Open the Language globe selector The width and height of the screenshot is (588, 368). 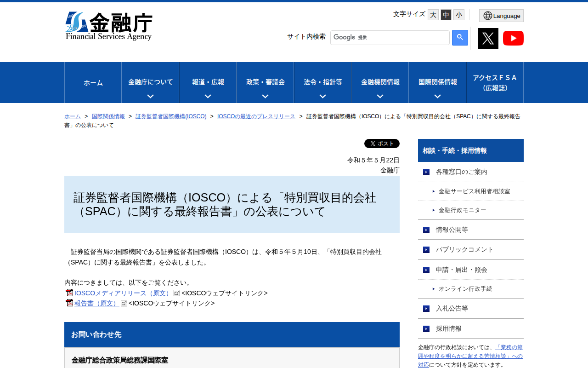pos(501,15)
